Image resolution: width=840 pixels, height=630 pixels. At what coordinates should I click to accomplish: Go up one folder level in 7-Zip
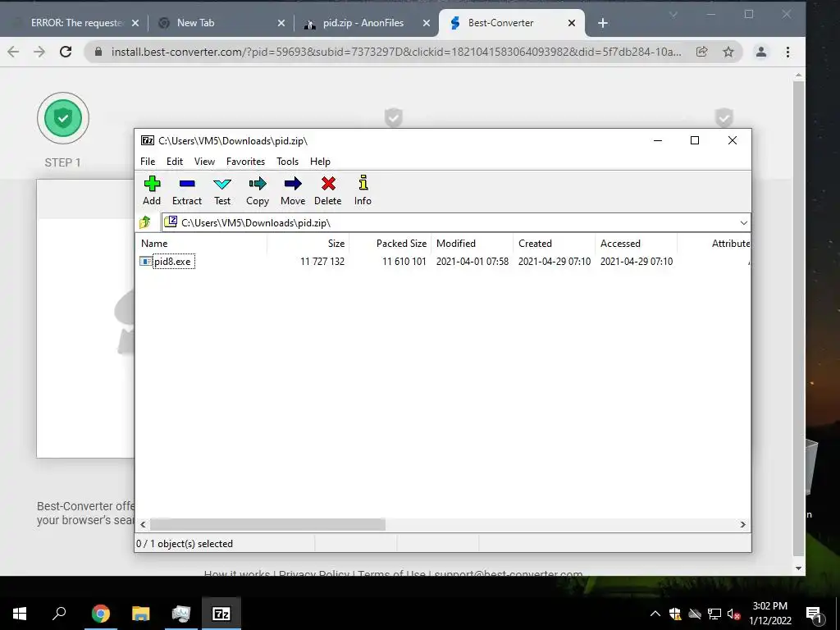(145, 222)
